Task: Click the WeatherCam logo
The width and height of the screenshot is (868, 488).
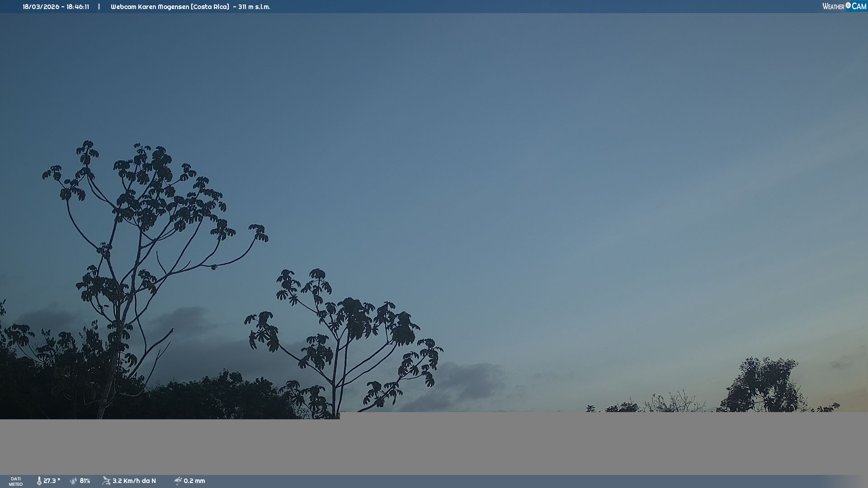Action: click(x=844, y=6)
